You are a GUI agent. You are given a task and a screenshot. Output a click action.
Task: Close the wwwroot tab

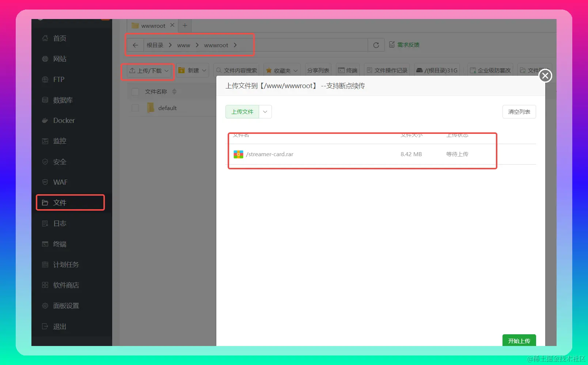(x=172, y=25)
